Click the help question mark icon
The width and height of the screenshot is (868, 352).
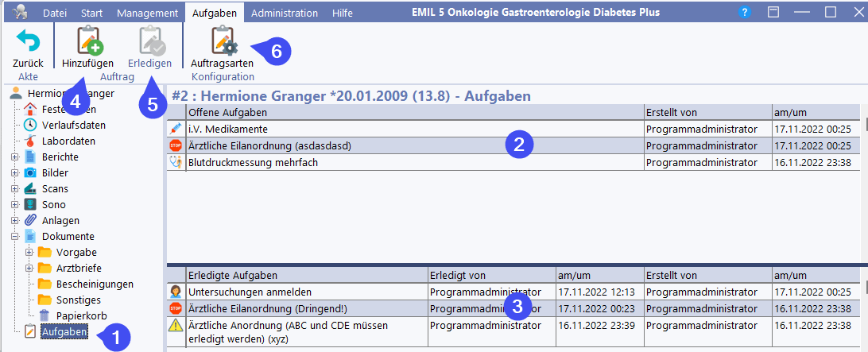[x=744, y=13]
